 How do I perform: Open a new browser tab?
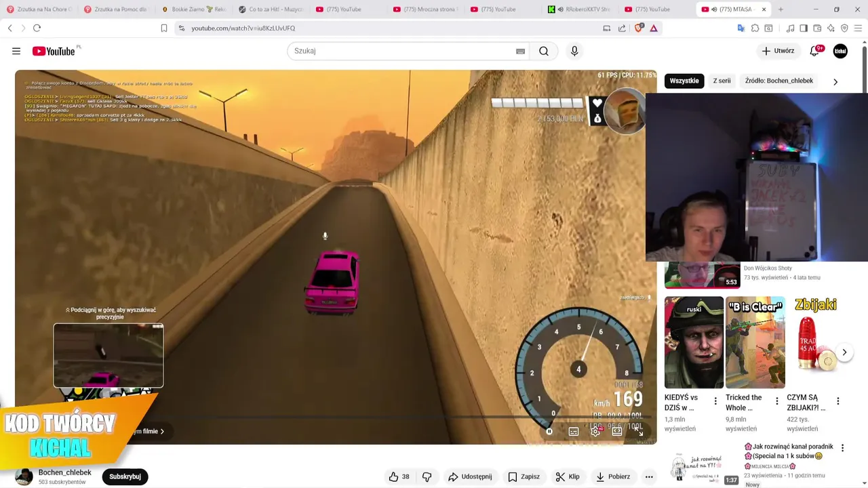coord(781,9)
